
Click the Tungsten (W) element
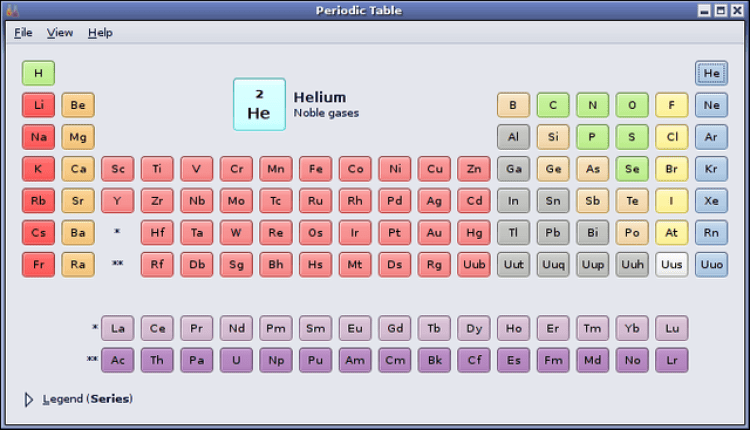pos(236,233)
